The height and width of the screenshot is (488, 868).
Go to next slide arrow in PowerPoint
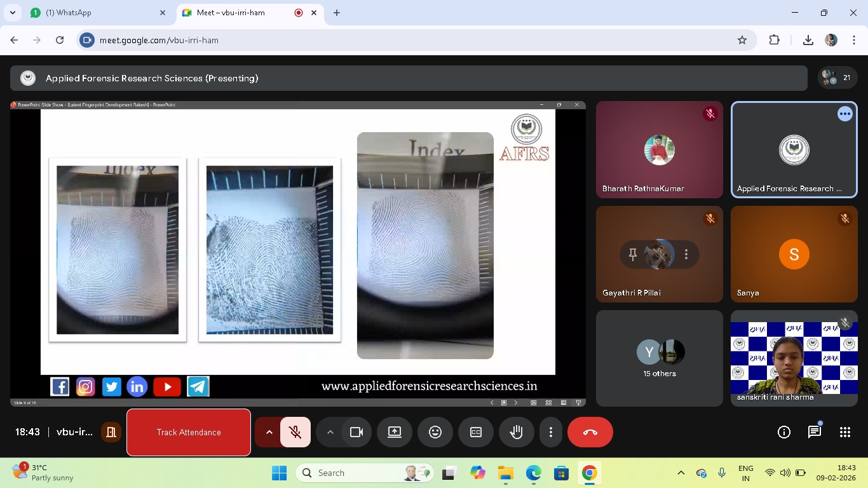click(516, 402)
